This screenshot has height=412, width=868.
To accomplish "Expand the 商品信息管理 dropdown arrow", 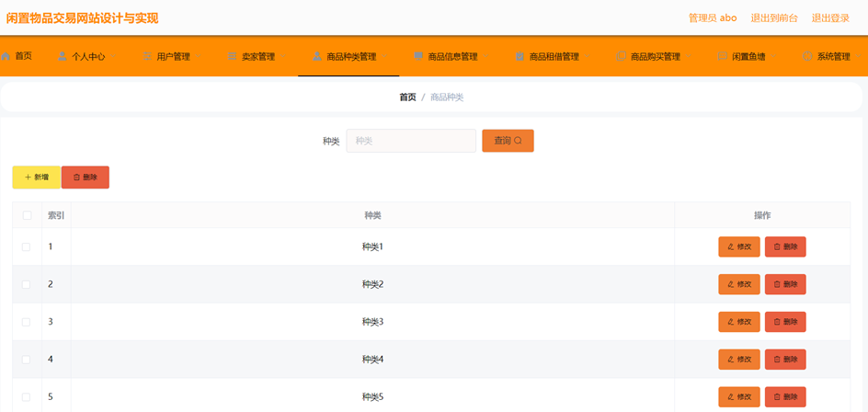I will click(485, 56).
